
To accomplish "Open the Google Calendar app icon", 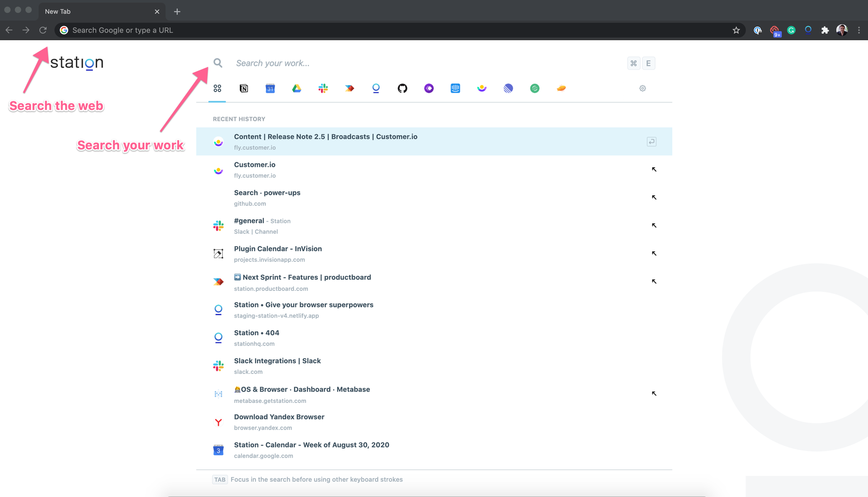I will point(270,88).
